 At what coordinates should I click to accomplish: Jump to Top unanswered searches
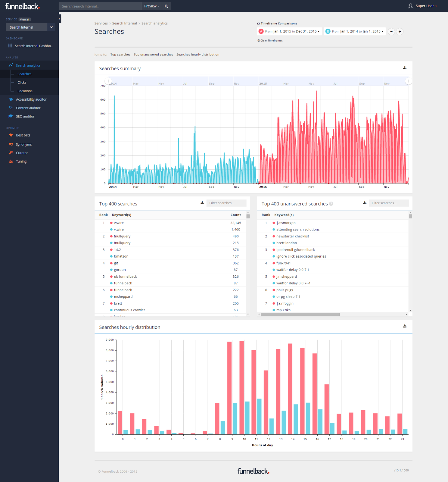[x=153, y=55]
